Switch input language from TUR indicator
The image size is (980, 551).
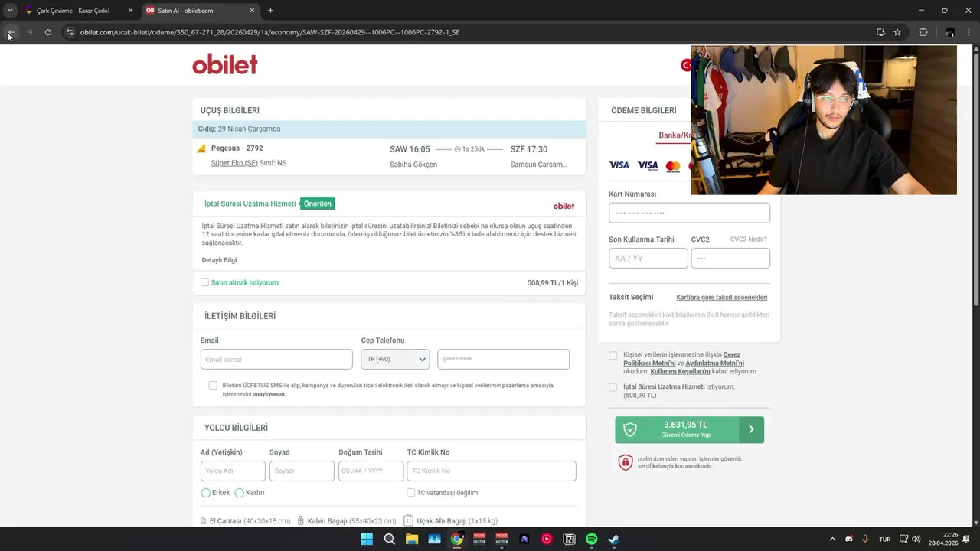(884, 540)
